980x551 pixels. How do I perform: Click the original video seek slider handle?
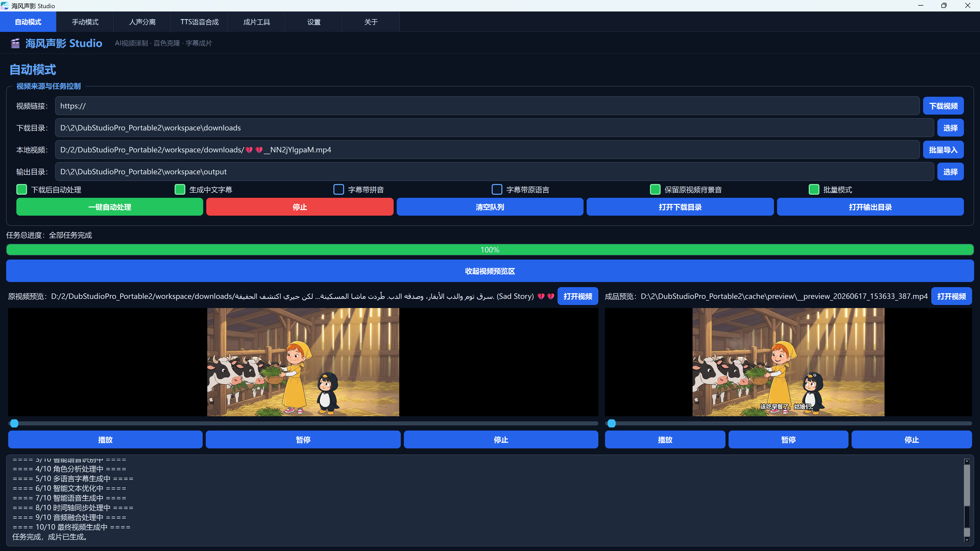point(14,423)
